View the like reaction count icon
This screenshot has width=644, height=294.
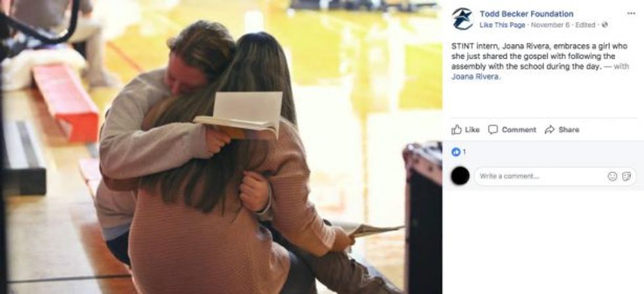tap(456, 152)
